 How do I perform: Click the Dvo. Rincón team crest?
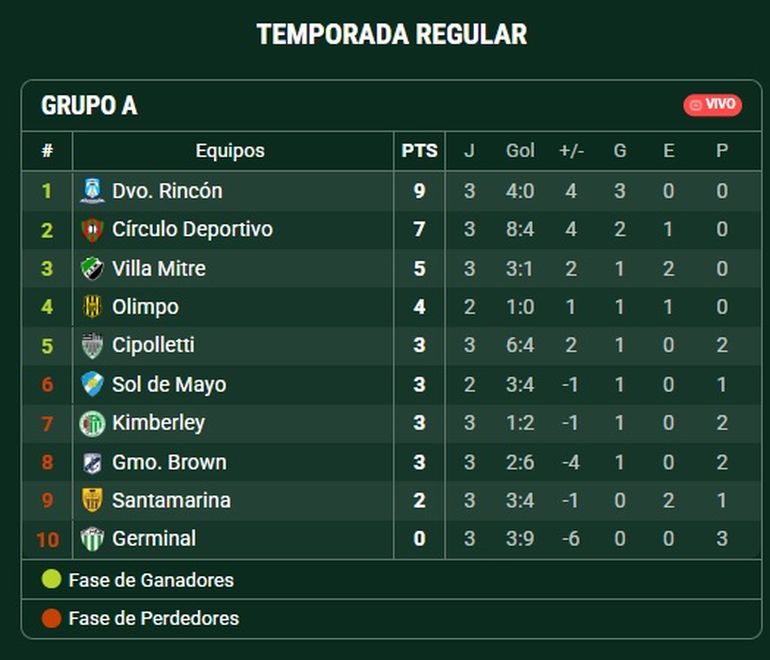coord(92,191)
